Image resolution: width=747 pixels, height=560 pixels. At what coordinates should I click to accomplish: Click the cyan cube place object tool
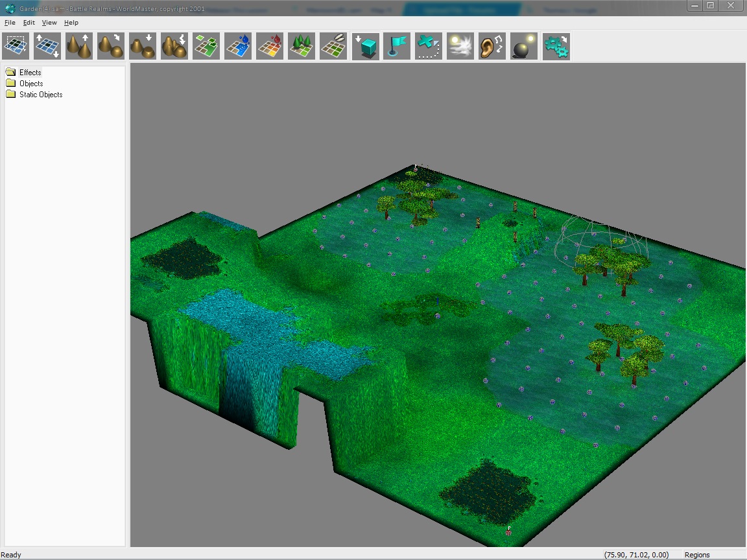click(366, 47)
